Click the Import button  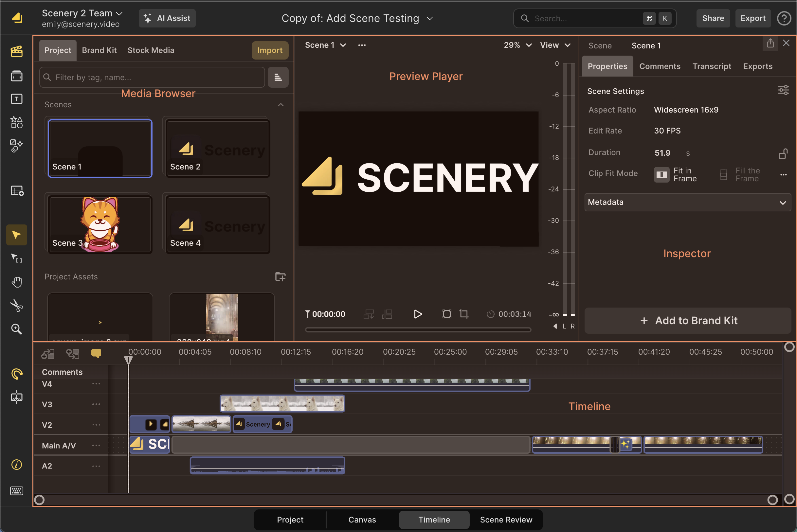270,50
